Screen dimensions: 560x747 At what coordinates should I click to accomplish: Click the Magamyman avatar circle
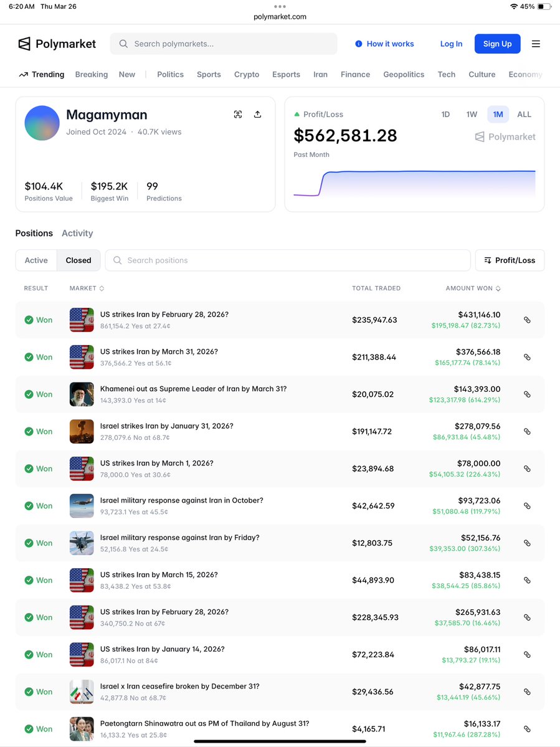(42, 123)
